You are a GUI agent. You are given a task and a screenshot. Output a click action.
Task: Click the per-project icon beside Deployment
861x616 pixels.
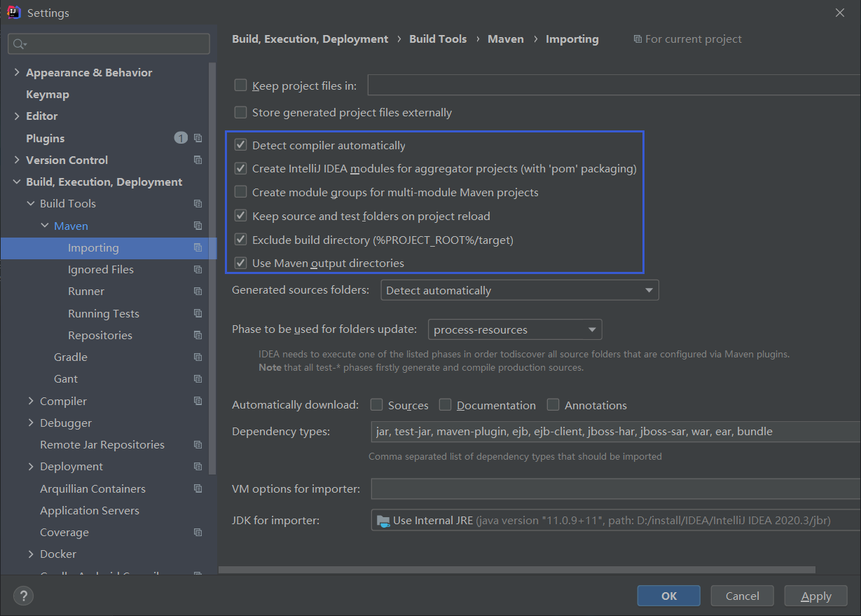click(198, 466)
